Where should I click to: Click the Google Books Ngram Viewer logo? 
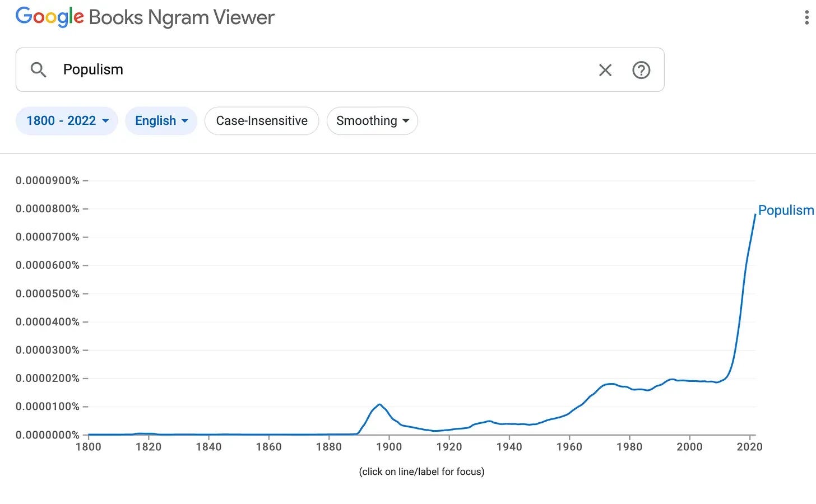pyautogui.click(x=145, y=17)
